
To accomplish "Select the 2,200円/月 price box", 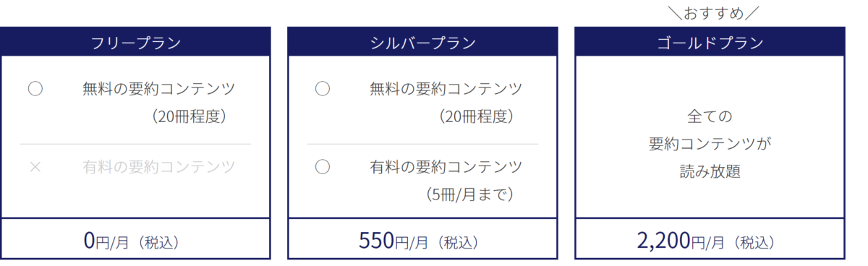I will point(710,239).
